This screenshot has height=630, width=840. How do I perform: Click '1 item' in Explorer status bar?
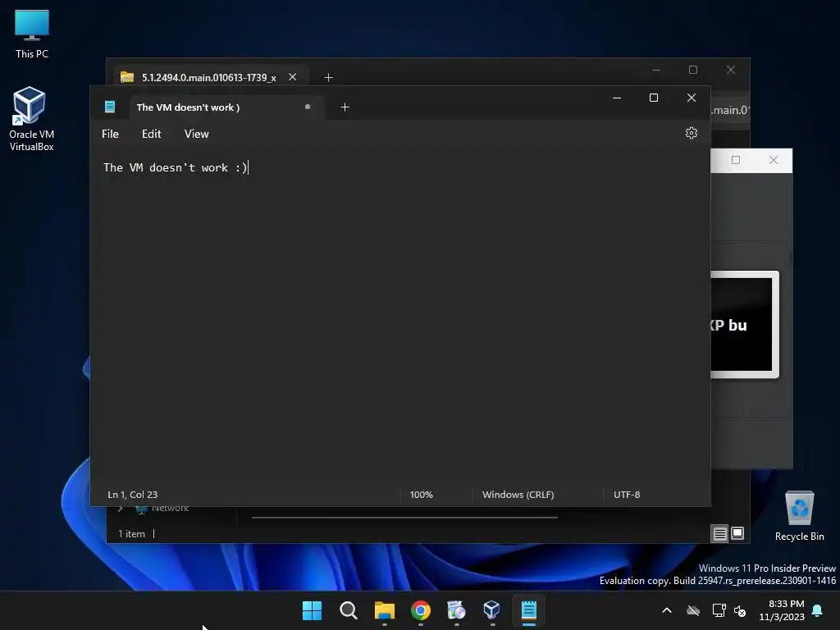131,534
